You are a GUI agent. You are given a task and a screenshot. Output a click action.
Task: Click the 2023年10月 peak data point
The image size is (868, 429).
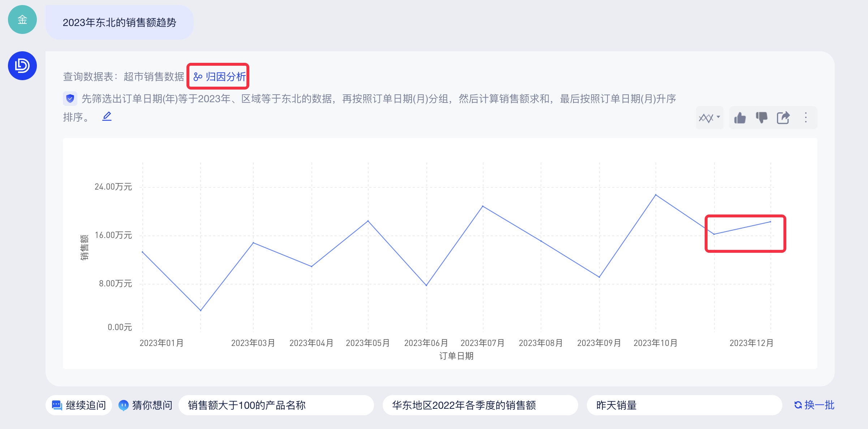656,195
